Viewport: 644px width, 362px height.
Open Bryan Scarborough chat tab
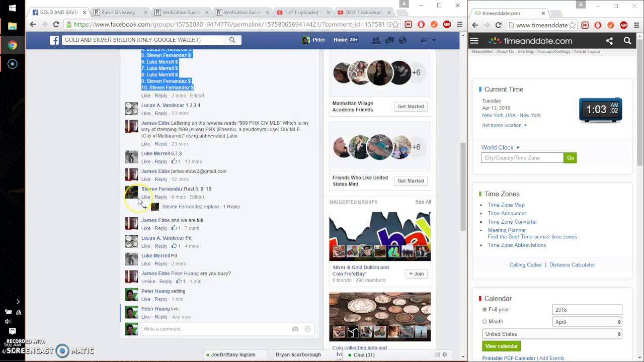click(298, 355)
